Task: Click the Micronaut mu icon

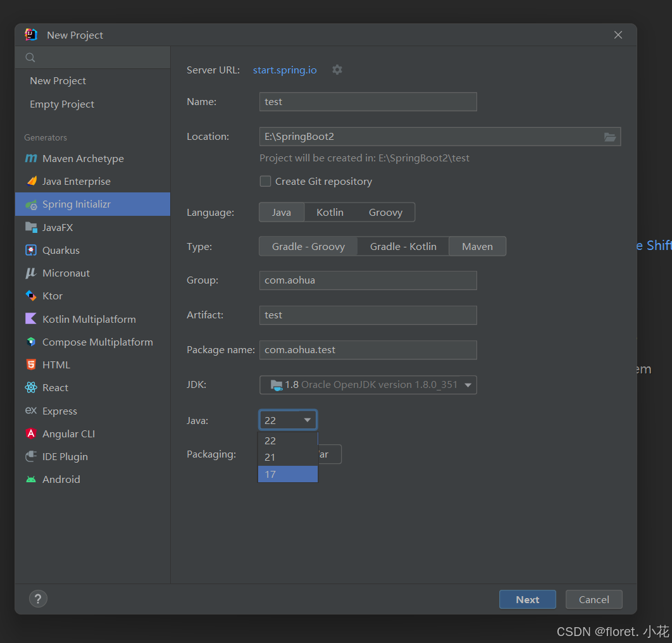Action: point(31,273)
